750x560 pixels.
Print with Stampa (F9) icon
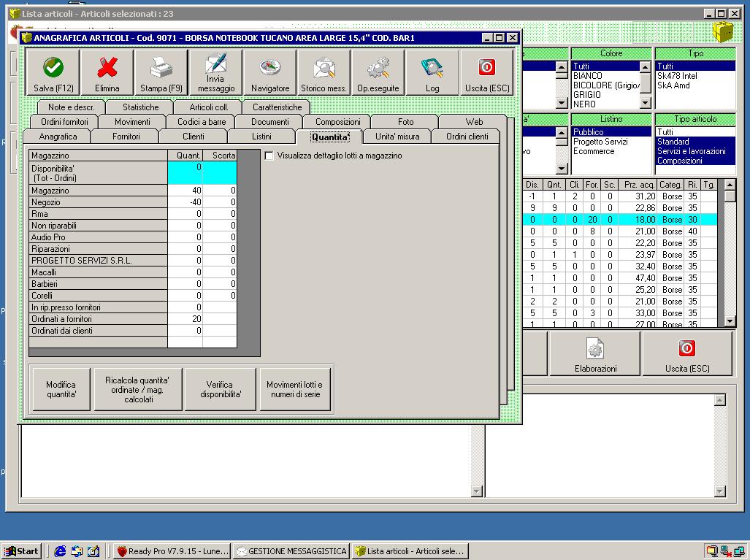click(161, 73)
